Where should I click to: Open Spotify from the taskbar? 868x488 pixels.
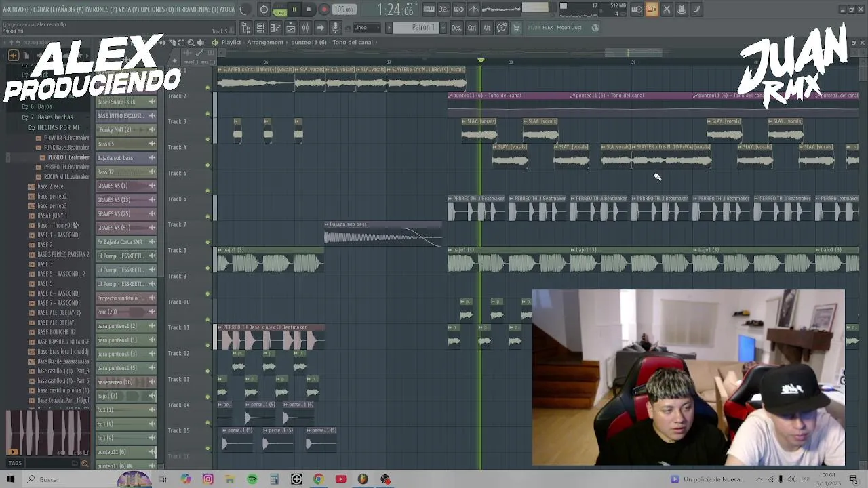[252, 479]
